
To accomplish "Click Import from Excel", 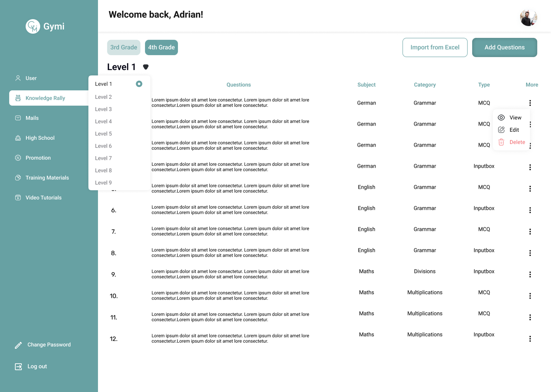I will [x=435, y=47].
